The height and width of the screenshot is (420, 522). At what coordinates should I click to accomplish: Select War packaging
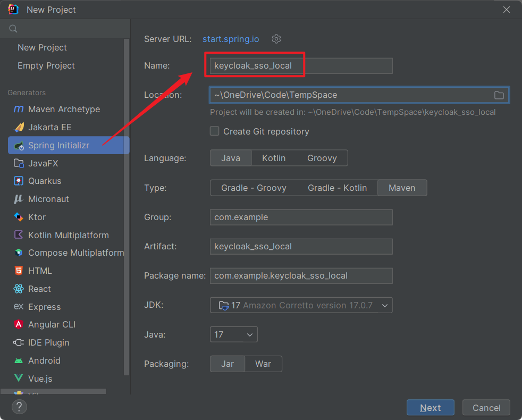263,364
